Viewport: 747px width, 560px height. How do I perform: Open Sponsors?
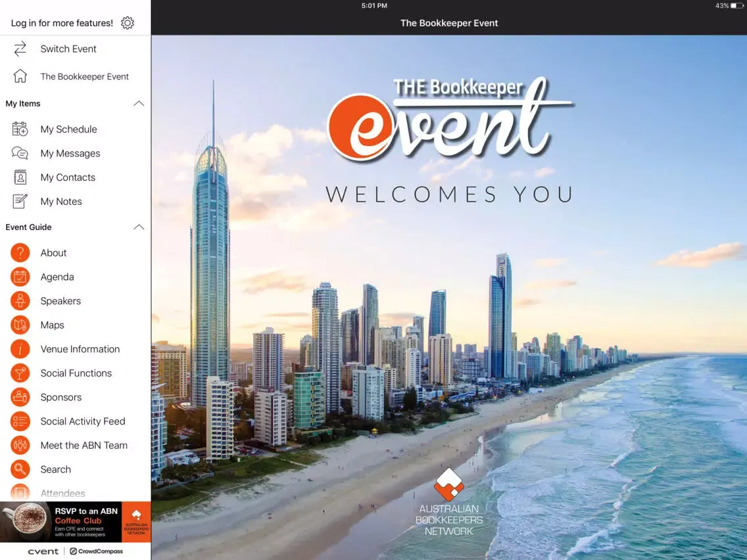[x=75, y=397]
